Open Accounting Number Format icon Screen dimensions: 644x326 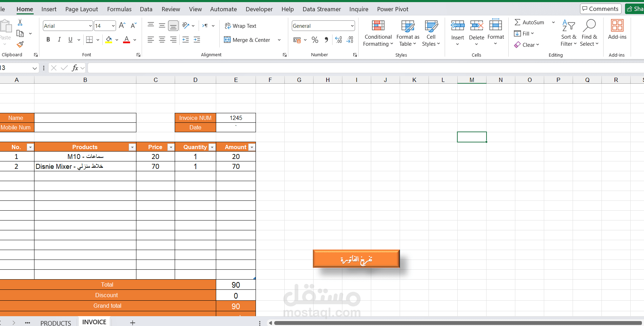[297, 40]
